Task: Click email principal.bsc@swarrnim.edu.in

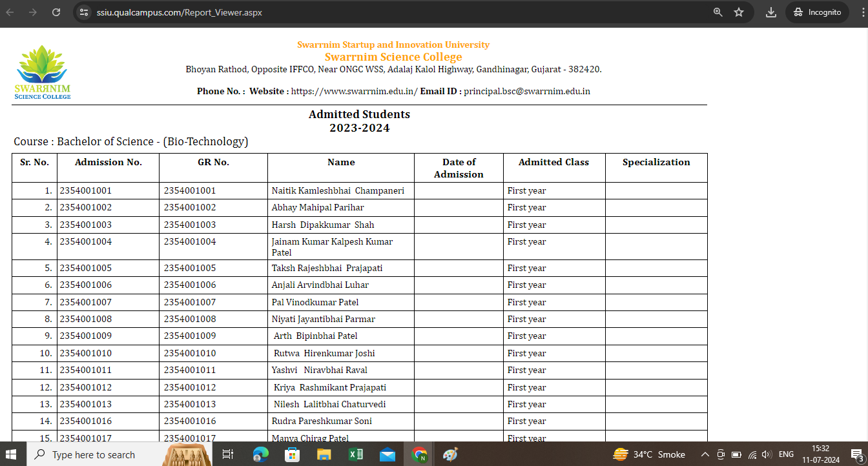Action: click(527, 92)
